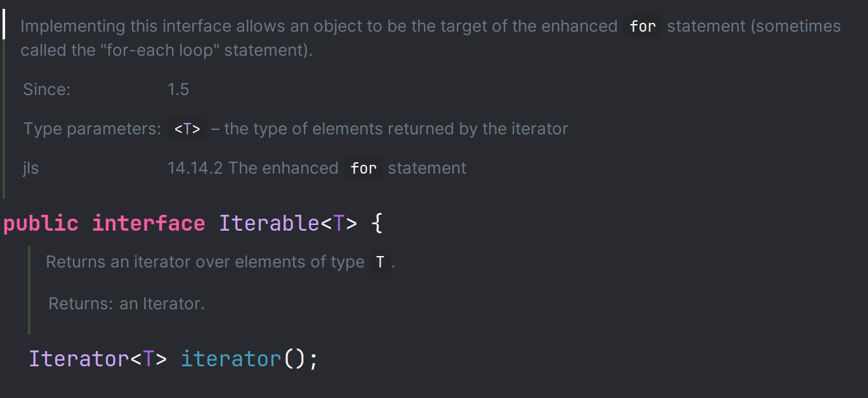Click the 'Type parameters:' label
Viewport: 868px width, 398px height.
92,129
